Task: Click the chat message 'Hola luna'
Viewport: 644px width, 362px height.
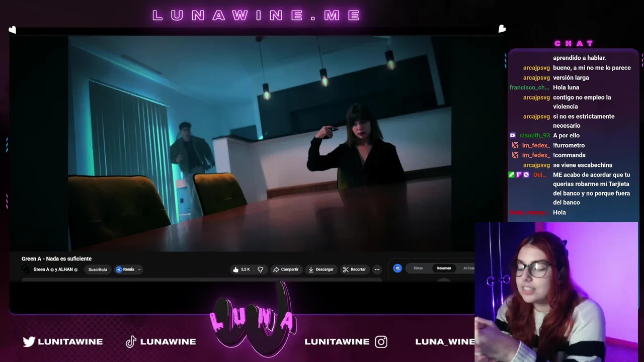Action: (x=566, y=87)
